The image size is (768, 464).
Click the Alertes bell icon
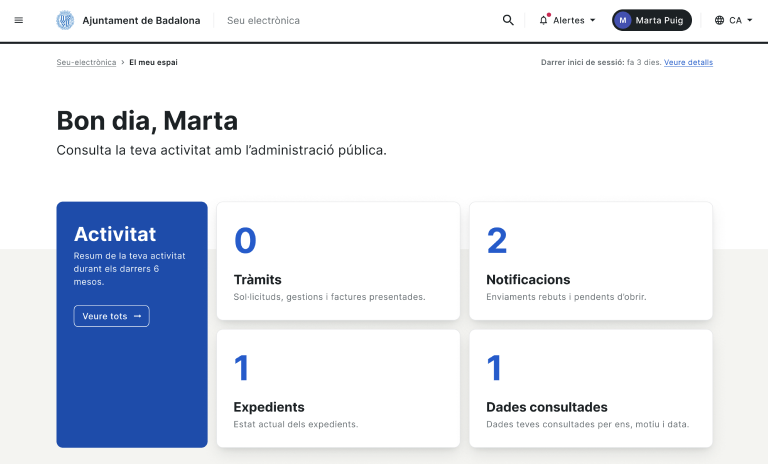[x=544, y=20]
